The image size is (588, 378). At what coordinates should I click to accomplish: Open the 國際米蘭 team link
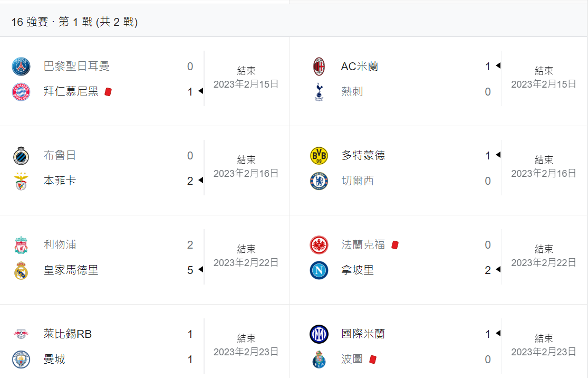click(363, 334)
